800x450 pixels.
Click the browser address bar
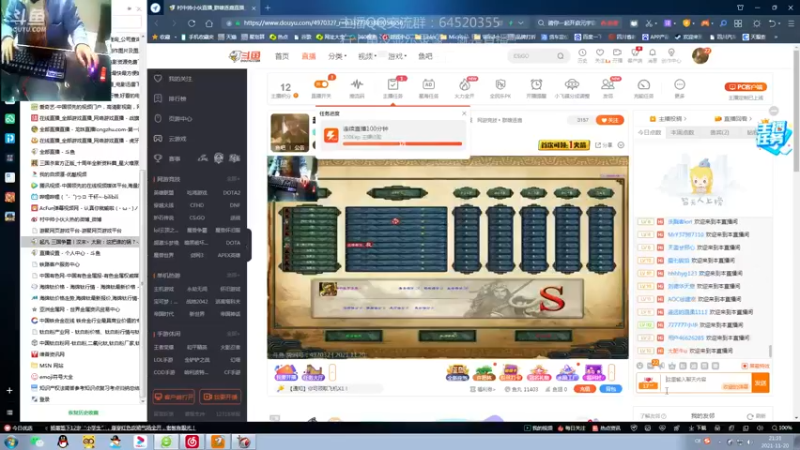[x=375, y=23]
